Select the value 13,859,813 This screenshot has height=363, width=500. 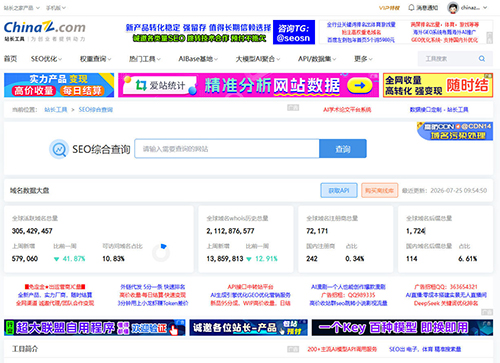(225, 259)
